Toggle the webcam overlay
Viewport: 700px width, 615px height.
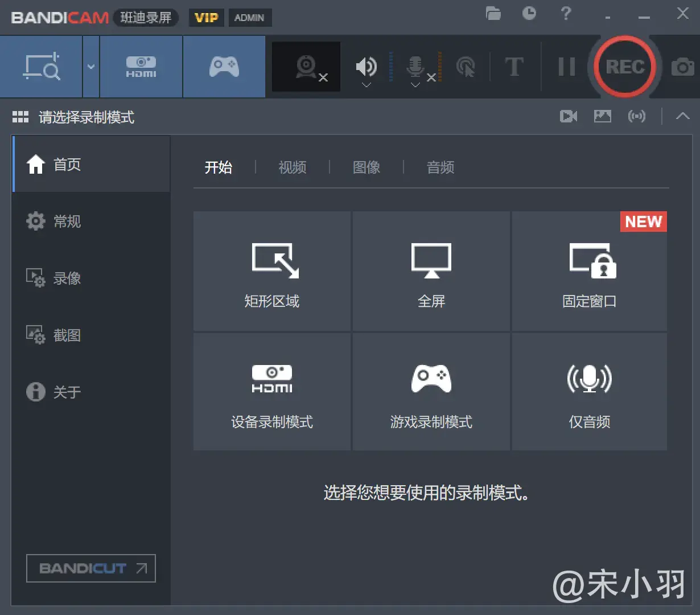[x=307, y=67]
